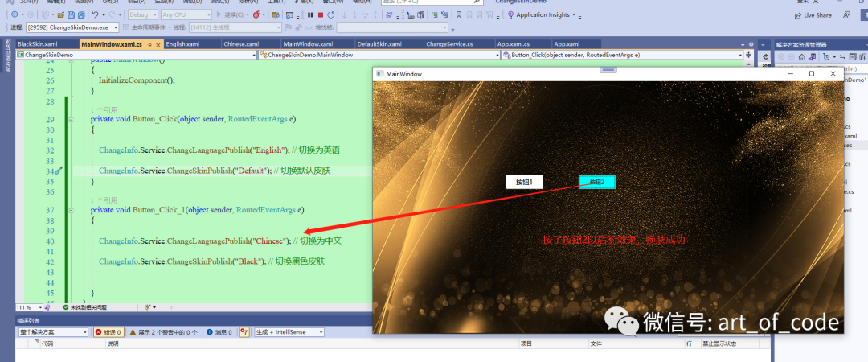The image size is (868, 362).
Task: Close the MainWindow.xaml.cs tab
Action: [x=158, y=44]
